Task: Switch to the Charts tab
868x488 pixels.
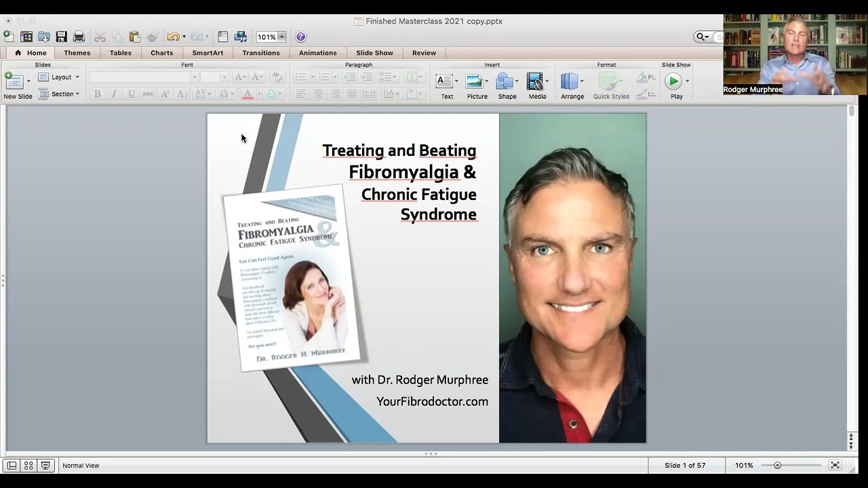Action: 161,53
